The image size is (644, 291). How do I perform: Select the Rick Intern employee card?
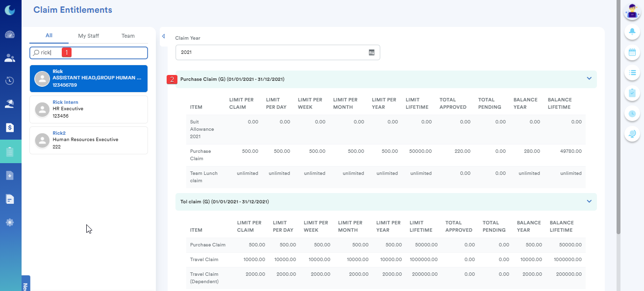click(89, 109)
